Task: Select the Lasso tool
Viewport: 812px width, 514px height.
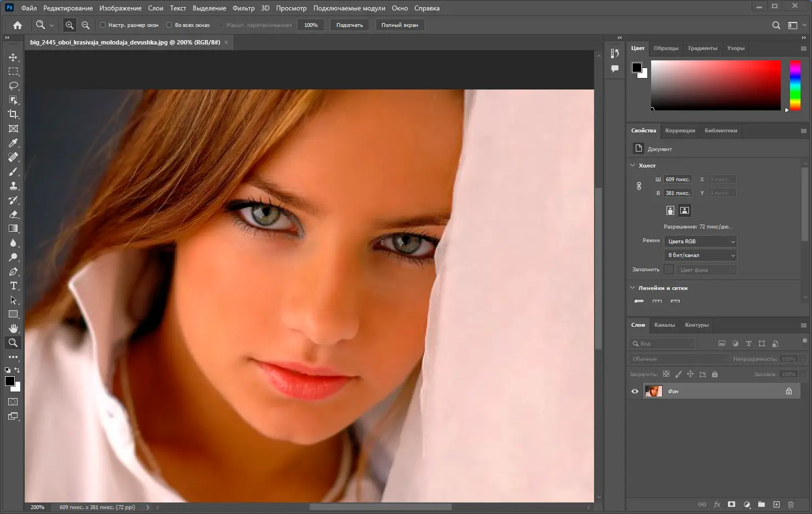Action: tap(13, 86)
